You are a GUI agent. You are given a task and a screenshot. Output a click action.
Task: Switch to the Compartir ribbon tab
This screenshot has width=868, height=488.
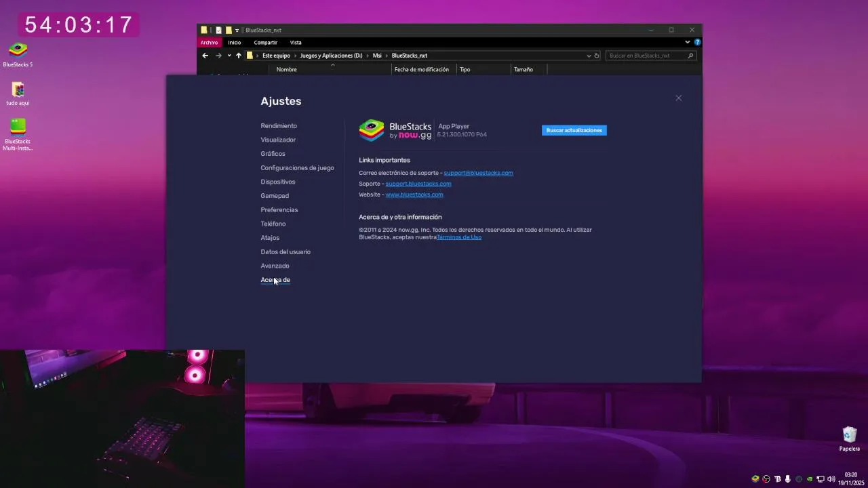[x=266, y=42]
